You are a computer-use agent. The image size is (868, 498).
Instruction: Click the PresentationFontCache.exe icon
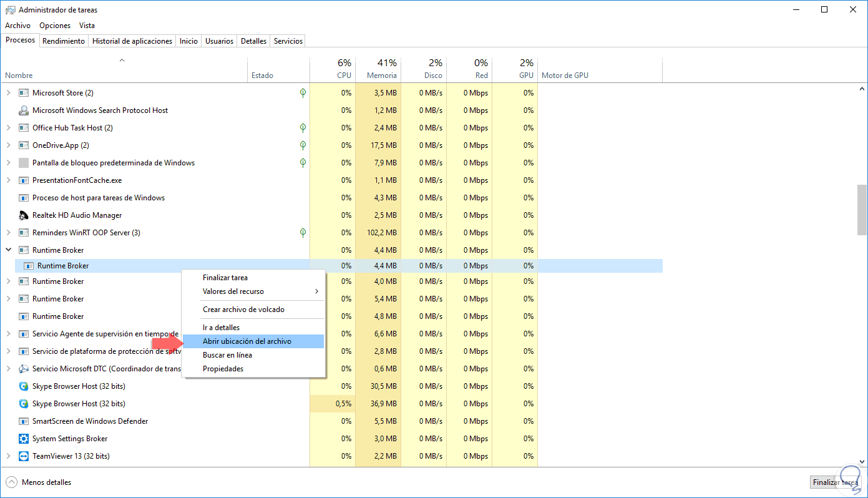pyautogui.click(x=24, y=180)
